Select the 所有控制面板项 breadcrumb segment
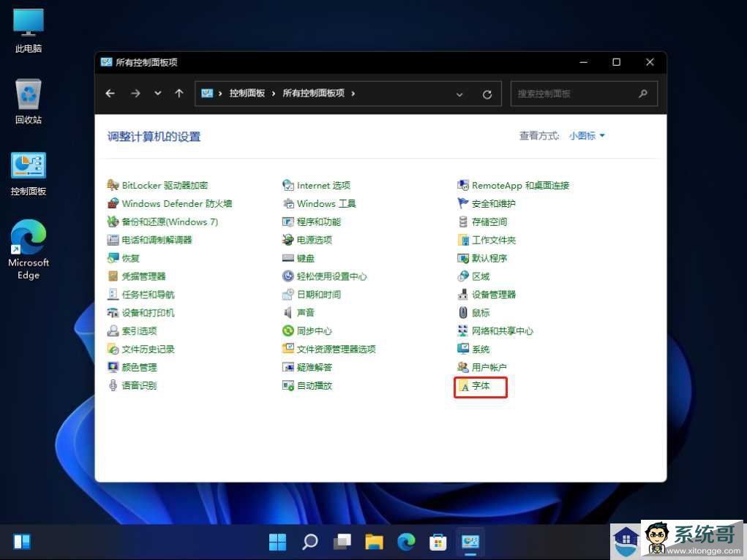This screenshot has height=560, width=747. (x=313, y=94)
